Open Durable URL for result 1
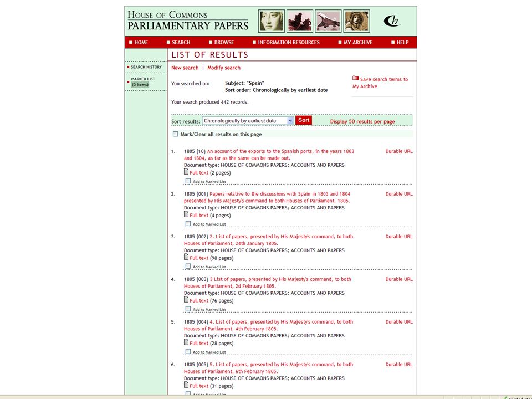The height and width of the screenshot is (399, 532). (x=399, y=151)
